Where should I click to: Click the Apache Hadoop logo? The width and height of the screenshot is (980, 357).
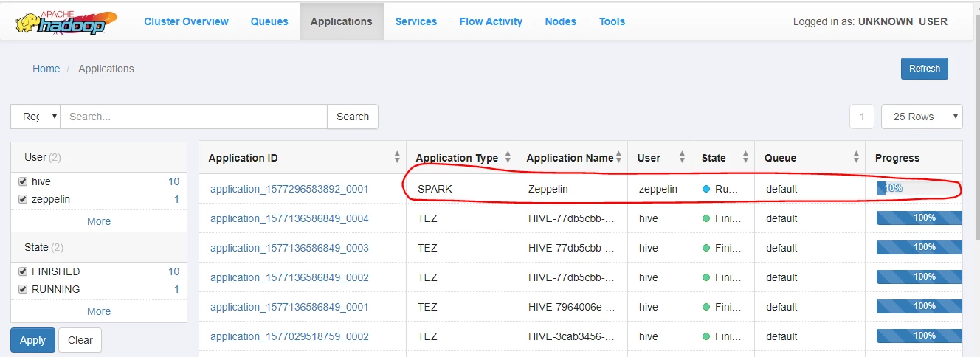[66, 22]
